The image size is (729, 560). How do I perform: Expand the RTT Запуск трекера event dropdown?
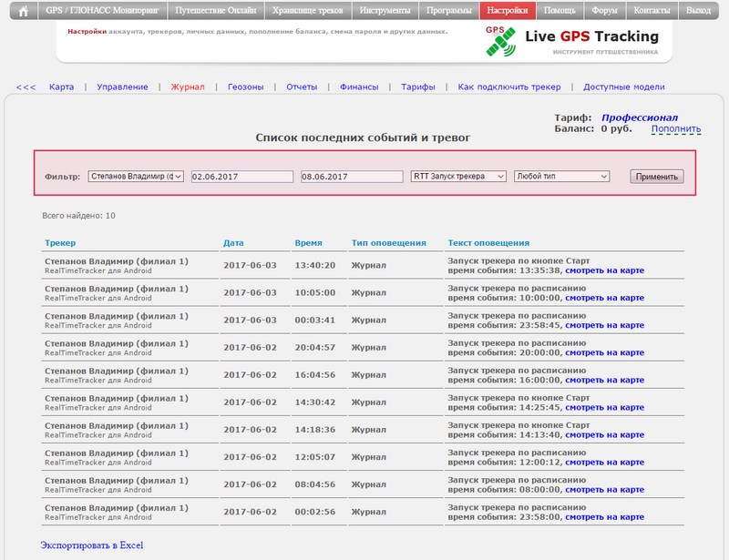click(x=457, y=177)
